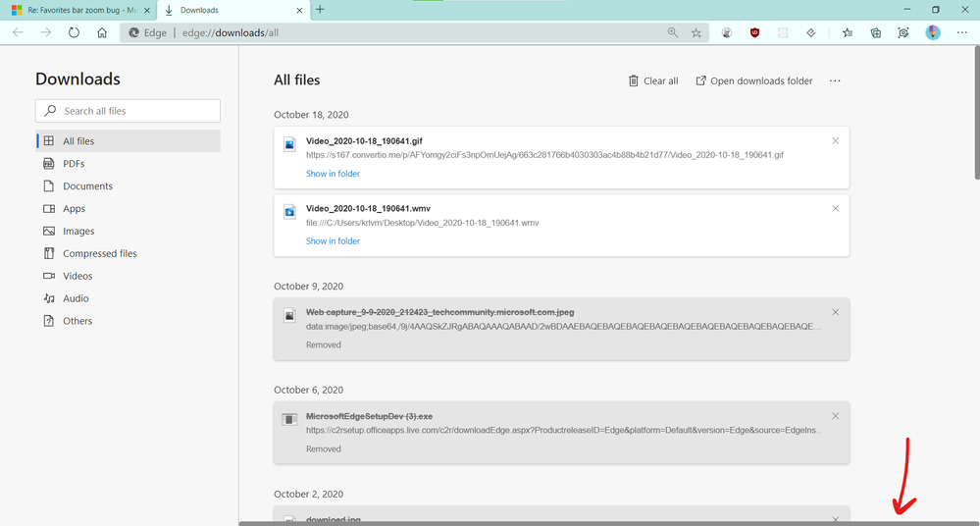Viewport: 980px width, 526px height.
Task: Add this page to favorites star
Action: (696, 32)
